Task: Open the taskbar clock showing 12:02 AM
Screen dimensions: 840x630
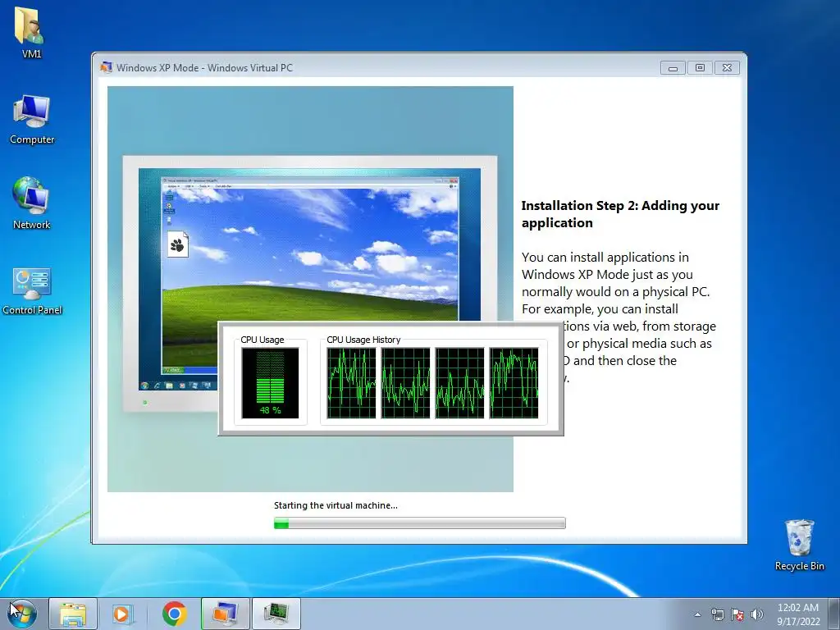Action: tap(798, 614)
